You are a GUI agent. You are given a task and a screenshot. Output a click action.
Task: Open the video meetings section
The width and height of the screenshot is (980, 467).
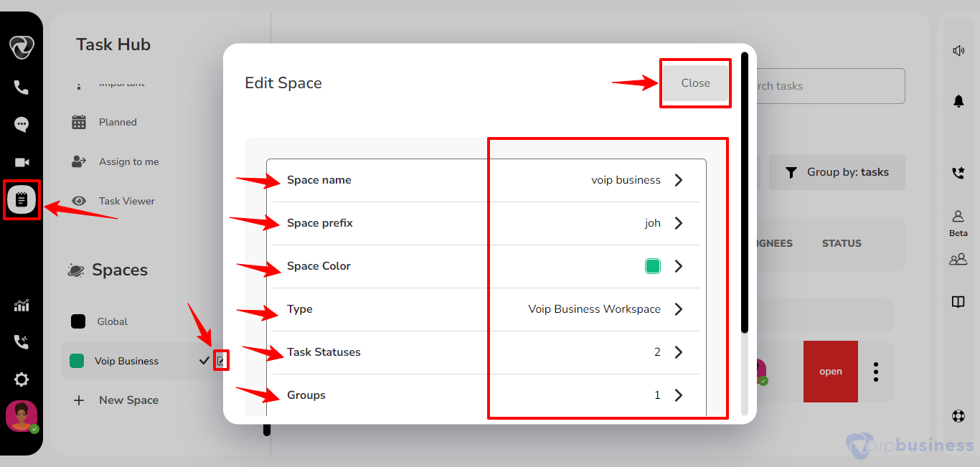pyautogui.click(x=22, y=163)
